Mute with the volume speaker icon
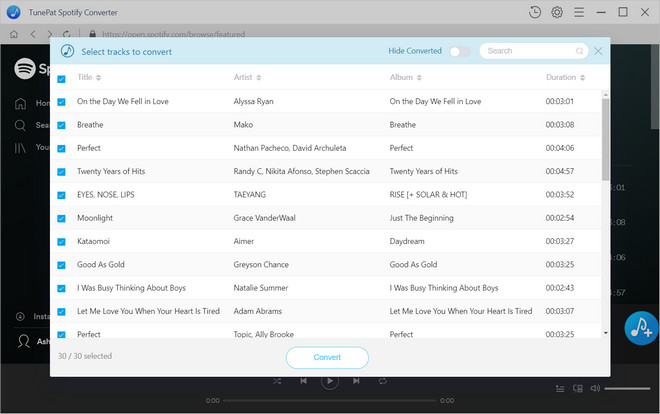Screen dimensions: 660x414 point(595,388)
